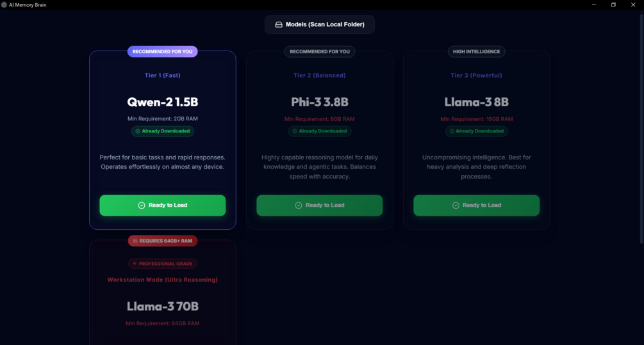Load the Llama-3 8B model
Screen dimensions: 644x345
pyautogui.click(x=476, y=205)
